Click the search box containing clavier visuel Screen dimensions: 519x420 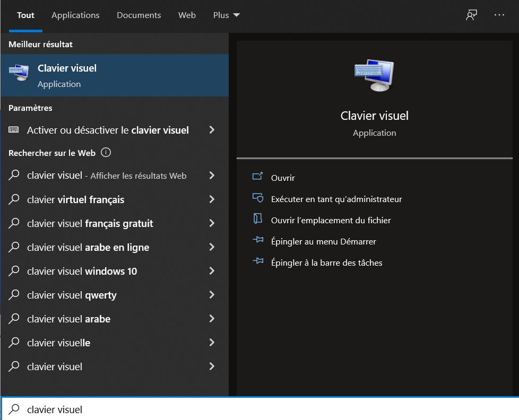click(x=260, y=409)
